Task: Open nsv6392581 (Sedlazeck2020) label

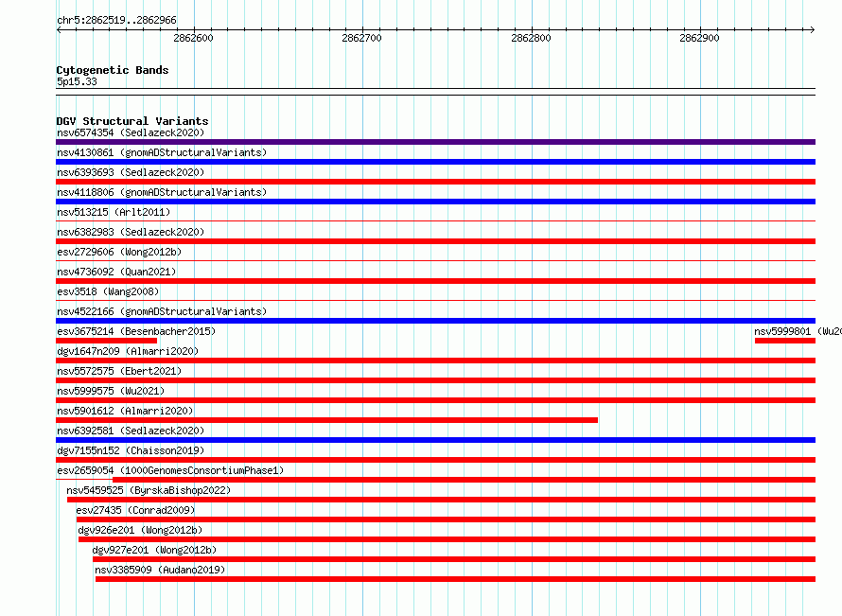Action: [131, 431]
